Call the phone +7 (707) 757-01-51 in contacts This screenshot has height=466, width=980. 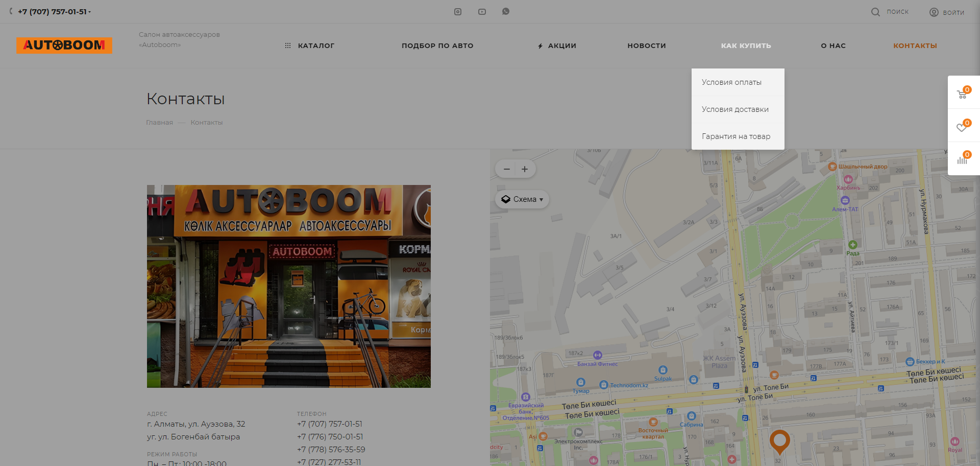coord(330,424)
